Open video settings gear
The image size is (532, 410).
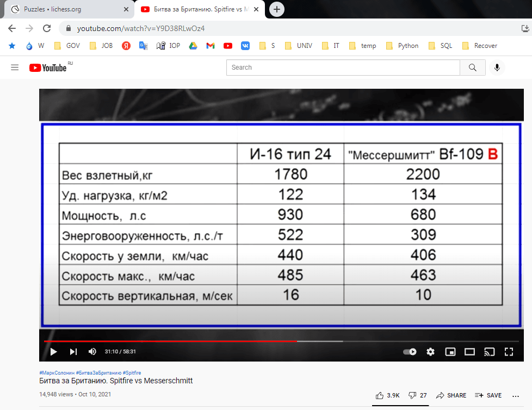click(430, 352)
